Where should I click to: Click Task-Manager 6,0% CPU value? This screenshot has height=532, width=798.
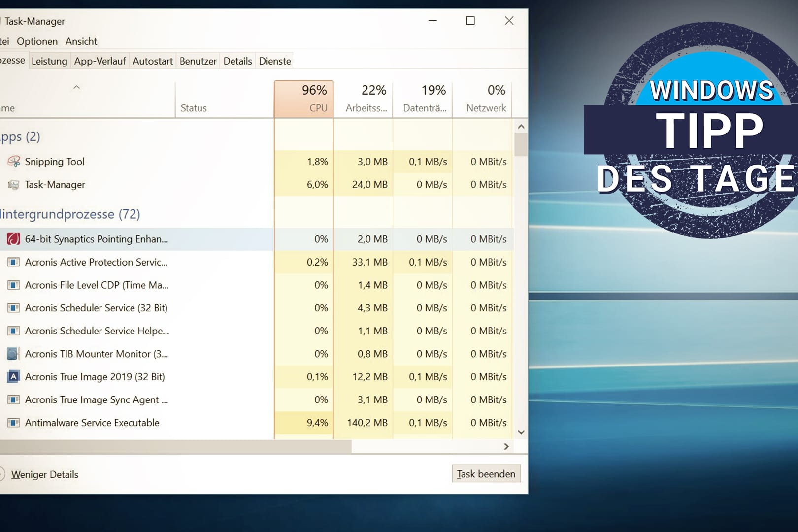tap(317, 184)
